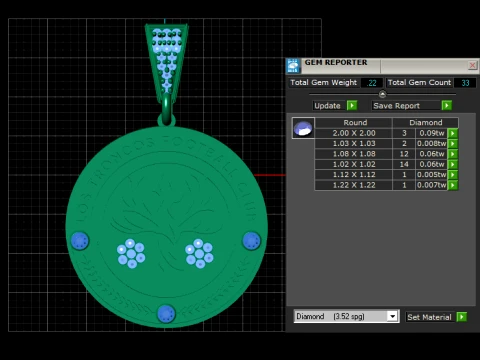Select the round gem thumbnail icon

click(x=303, y=128)
